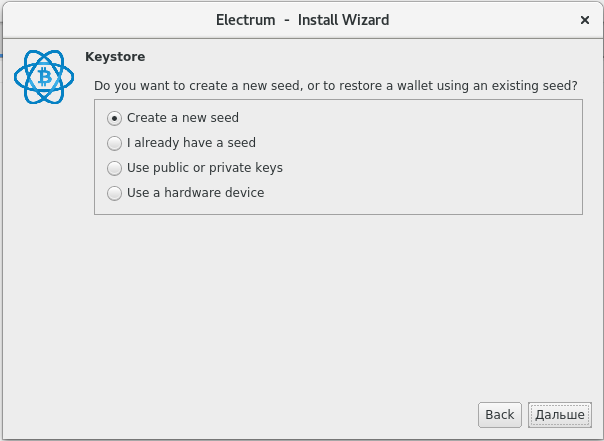Click the Back button
Viewport: 604px width, 441px height.
click(499, 414)
